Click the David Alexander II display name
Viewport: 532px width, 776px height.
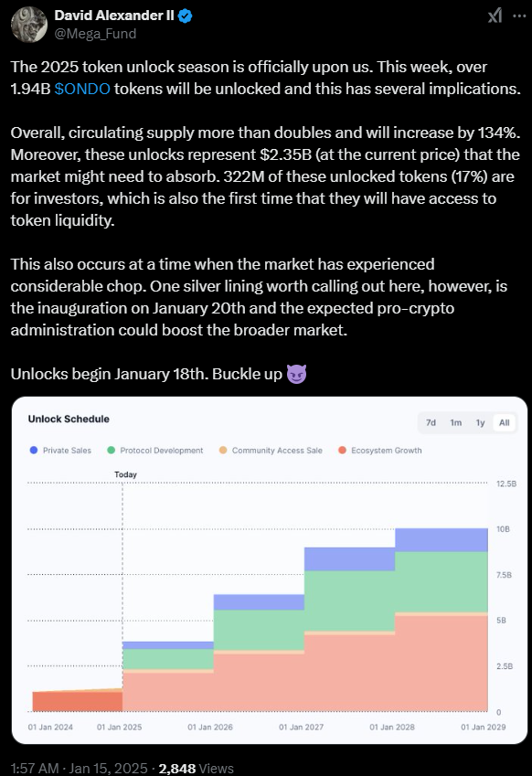[x=114, y=16]
